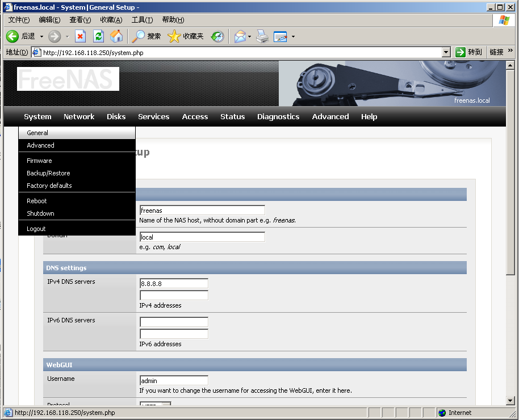The height and width of the screenshot is (420, 519).
Task: Select Reboot in System submenu
Action: (x=77, y=201)
